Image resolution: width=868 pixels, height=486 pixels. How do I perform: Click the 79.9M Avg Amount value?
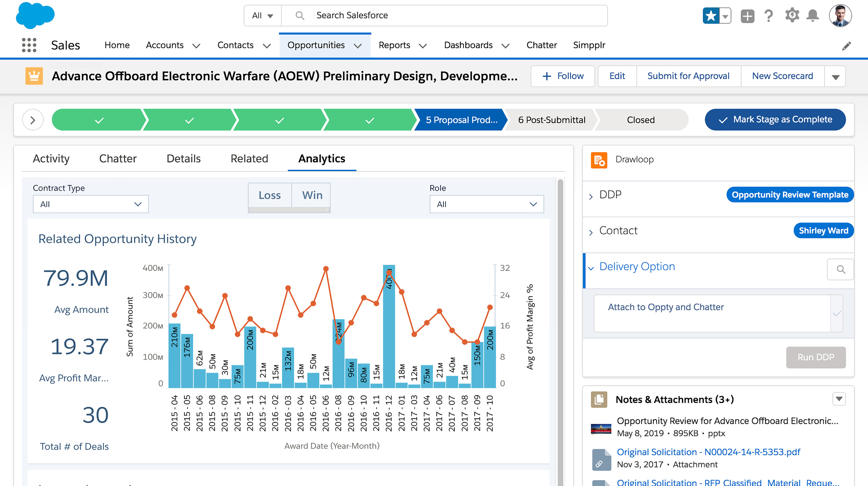pyautogui.click(x=76, y=279)
